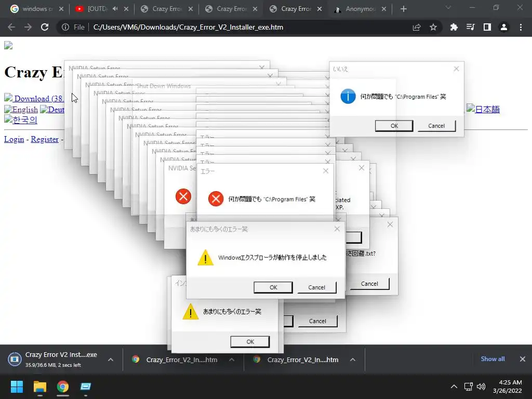Open the media control icon in toolbar

point(470,27)
